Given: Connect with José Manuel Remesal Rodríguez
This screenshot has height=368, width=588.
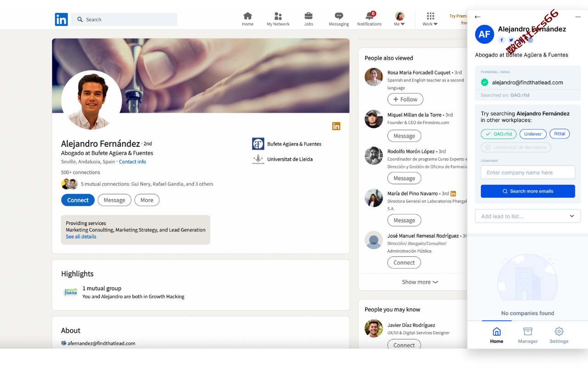Looking at the screenshot, I should 404,263.
